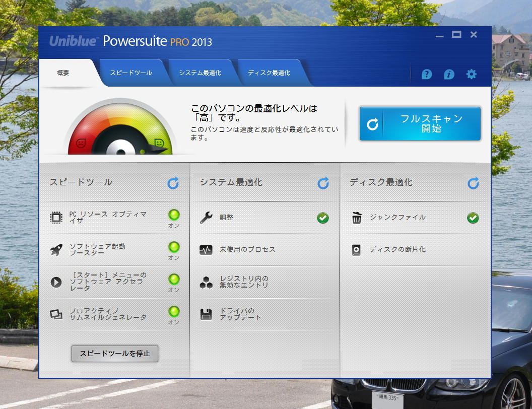
Task: Refresh the システム最適化 section
Action: (x=323, y=183)
